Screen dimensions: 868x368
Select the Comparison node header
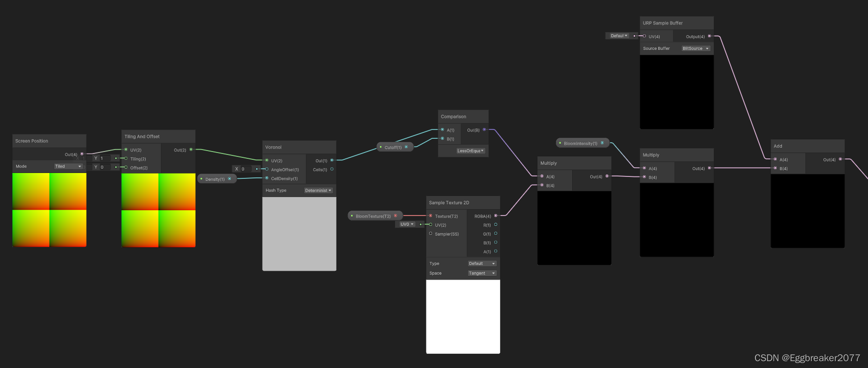point(463,116)
